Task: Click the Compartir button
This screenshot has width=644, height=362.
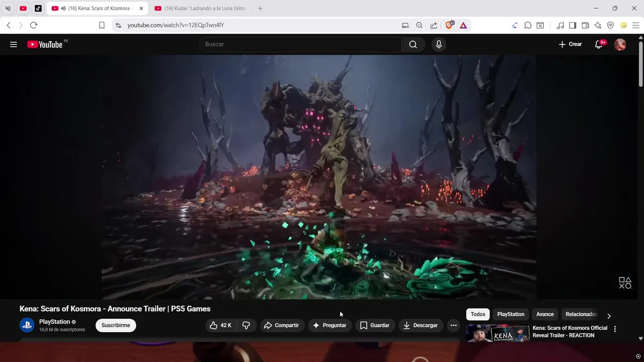Action: [281, 325]
